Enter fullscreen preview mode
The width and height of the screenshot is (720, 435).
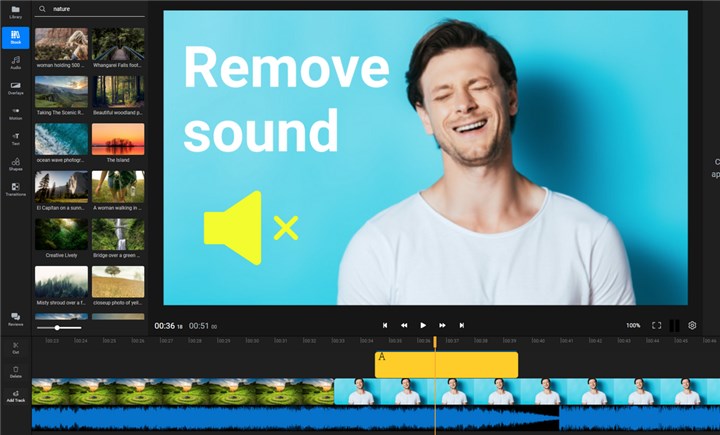[x=657, y=325]
